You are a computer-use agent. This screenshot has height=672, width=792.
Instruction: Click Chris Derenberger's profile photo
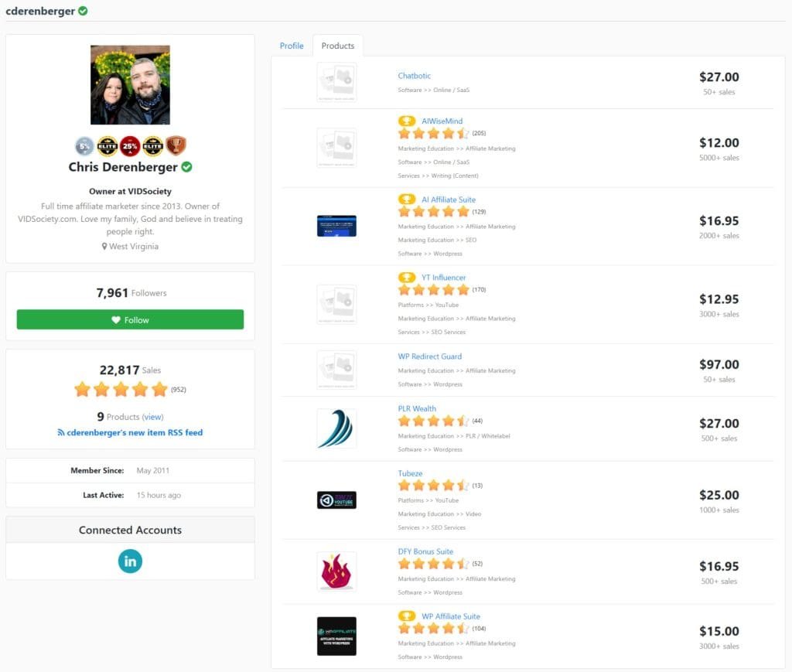click(130, 85)
